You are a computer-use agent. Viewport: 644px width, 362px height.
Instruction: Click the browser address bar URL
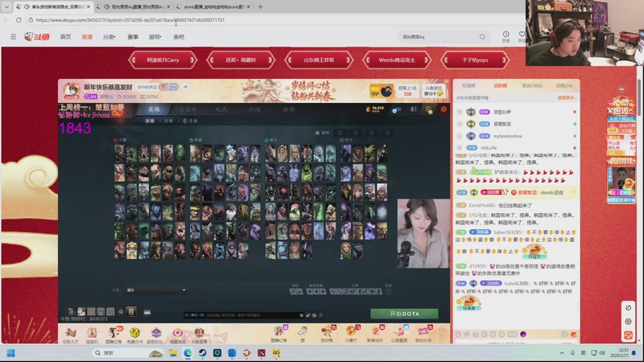[130, 19]
